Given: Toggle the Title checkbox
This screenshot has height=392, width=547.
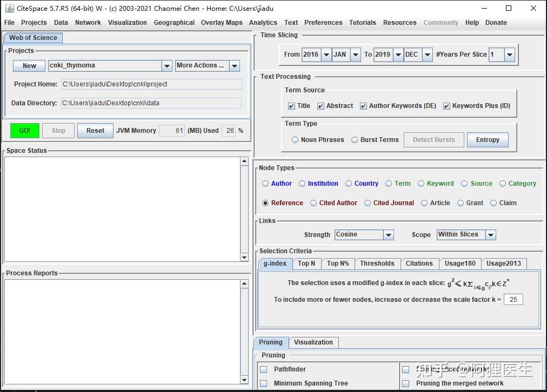Looking at the screenshot, I should 292,106.
